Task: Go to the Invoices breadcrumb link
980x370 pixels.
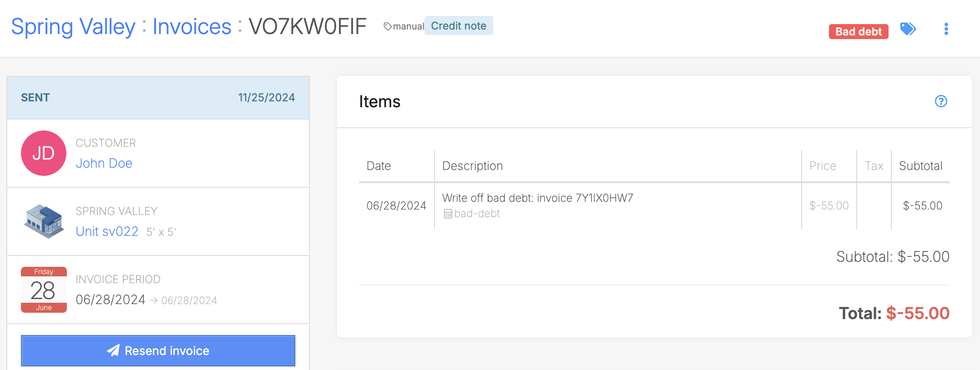Action: pyautogui.click(x=192, y=26)
